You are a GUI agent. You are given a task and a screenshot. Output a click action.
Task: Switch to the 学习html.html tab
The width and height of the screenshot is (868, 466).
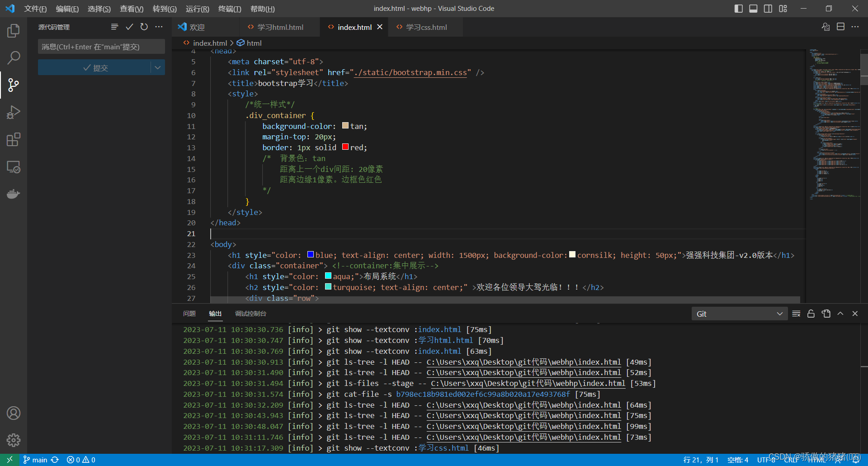point(280,27)
